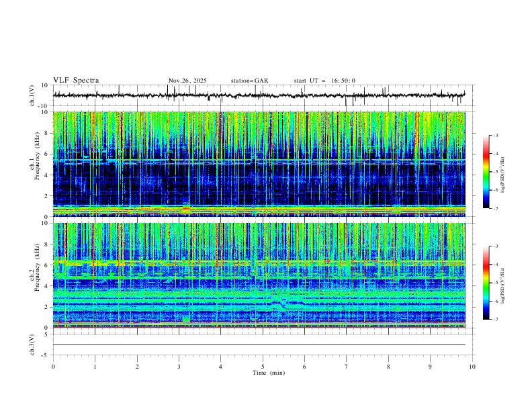This screenshot has width=532, height=411.
Task: Select the date text "Nov.26, 2025"
Action: point(187,81)
